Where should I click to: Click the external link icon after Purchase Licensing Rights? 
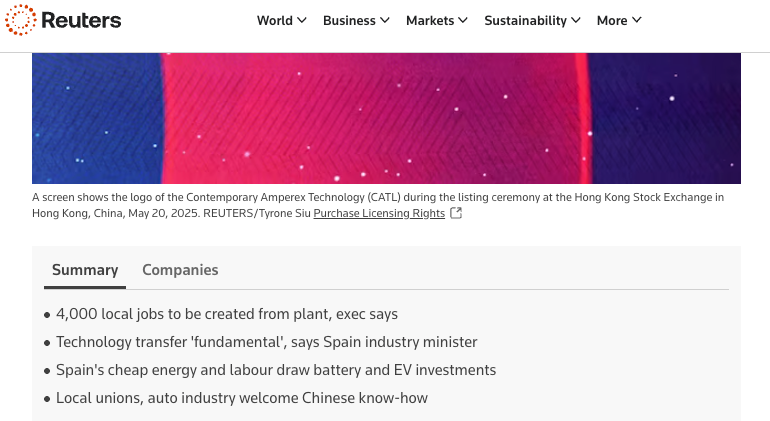tap(456, 213)
